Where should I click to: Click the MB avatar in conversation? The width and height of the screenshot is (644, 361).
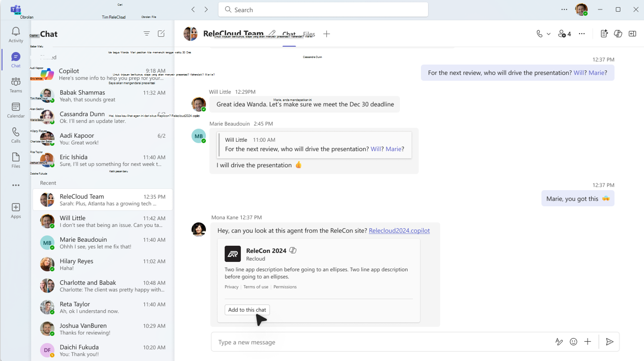tap(199, 136)
